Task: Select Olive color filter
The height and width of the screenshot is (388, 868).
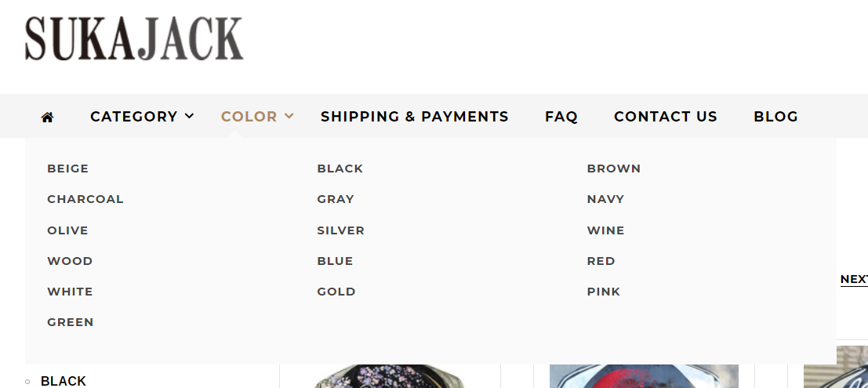Action: point(67,230)
